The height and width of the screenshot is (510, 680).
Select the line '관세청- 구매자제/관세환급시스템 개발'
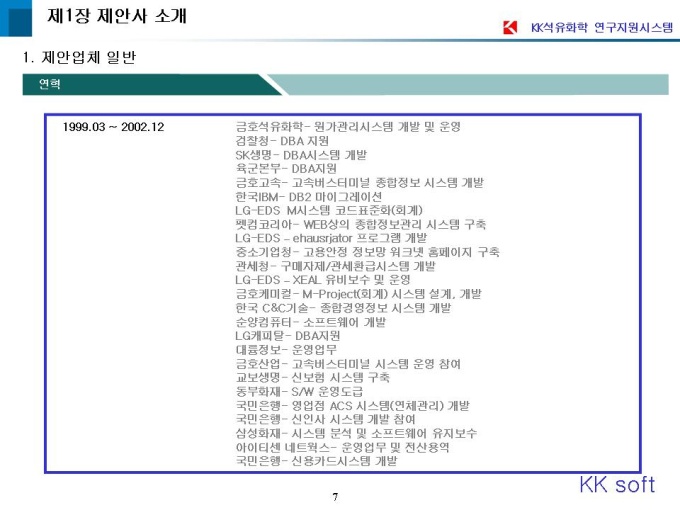(335, 266)
